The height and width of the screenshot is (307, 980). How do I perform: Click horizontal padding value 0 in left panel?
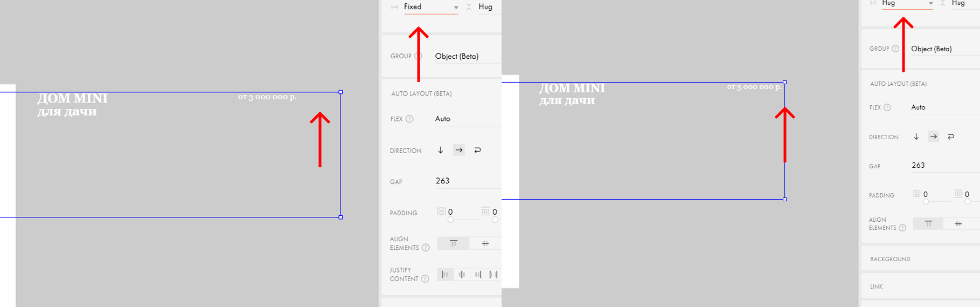[450, 212]
